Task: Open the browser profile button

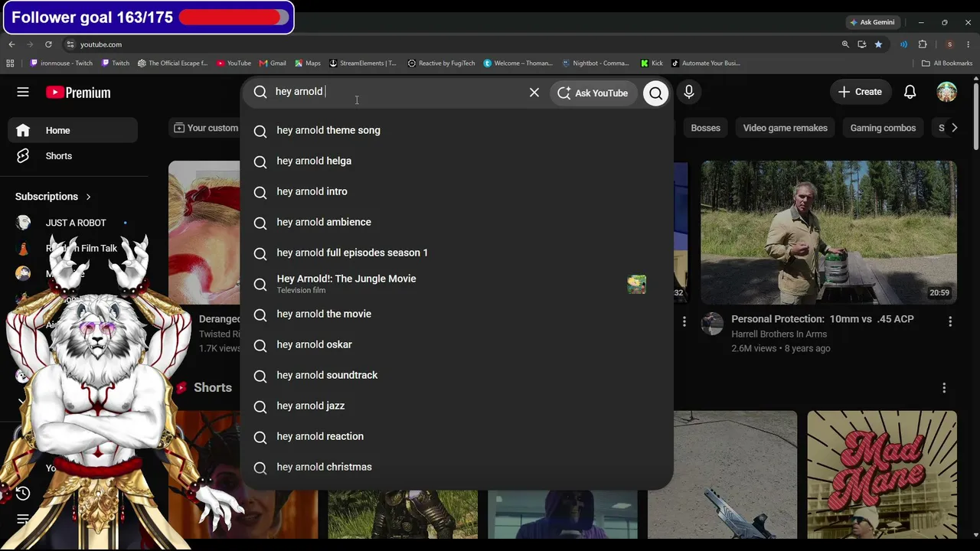Action: click(949, 44)
